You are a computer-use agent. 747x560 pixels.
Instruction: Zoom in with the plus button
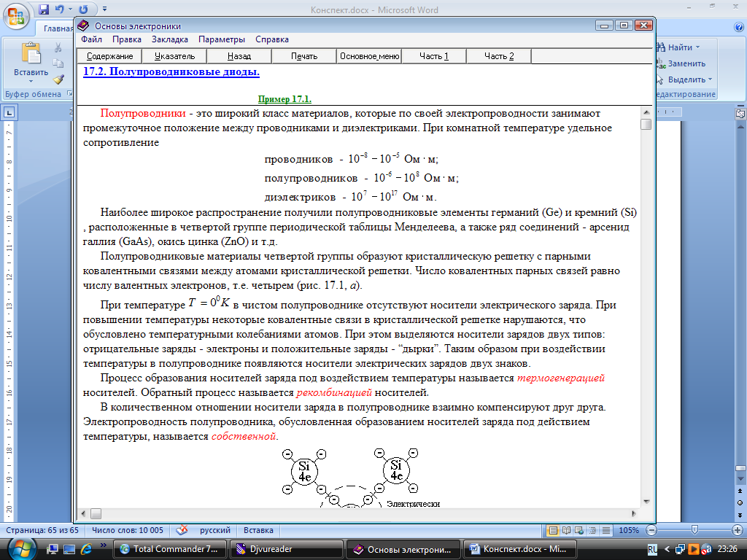tap(738, 530)
